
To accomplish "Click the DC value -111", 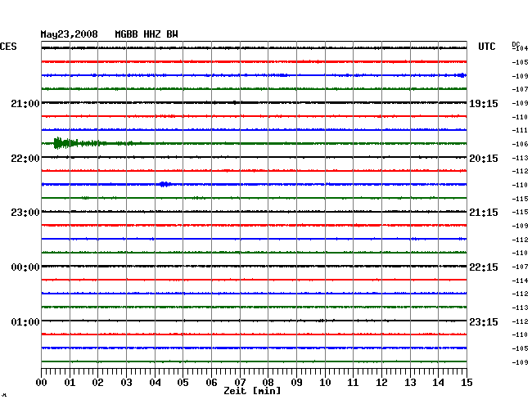I will (520, 131).
